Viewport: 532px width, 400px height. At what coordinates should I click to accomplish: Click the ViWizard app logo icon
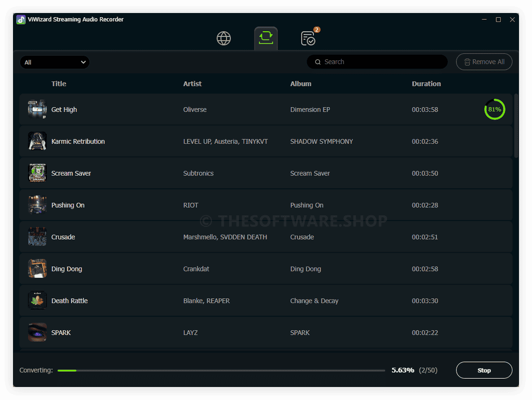(21, 20)
